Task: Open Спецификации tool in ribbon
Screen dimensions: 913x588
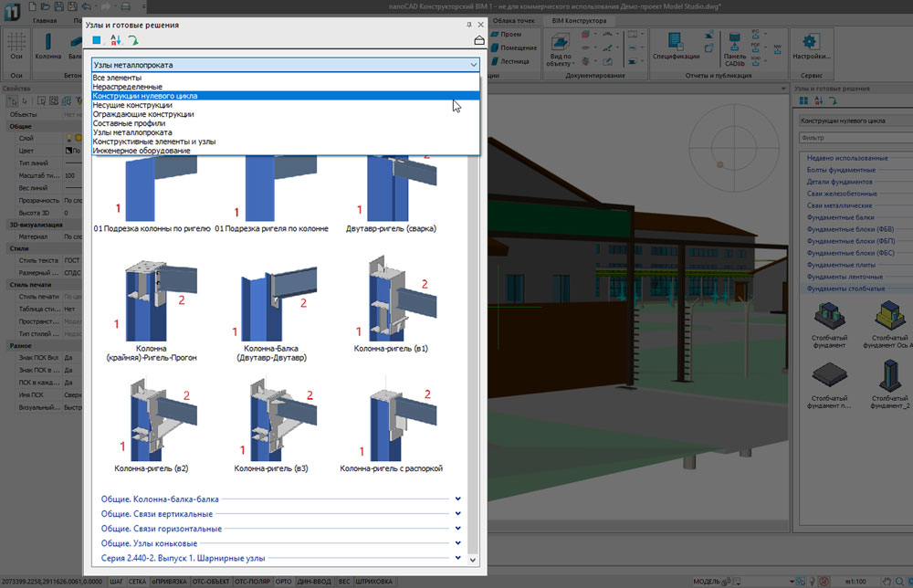Action: [676, 46]
